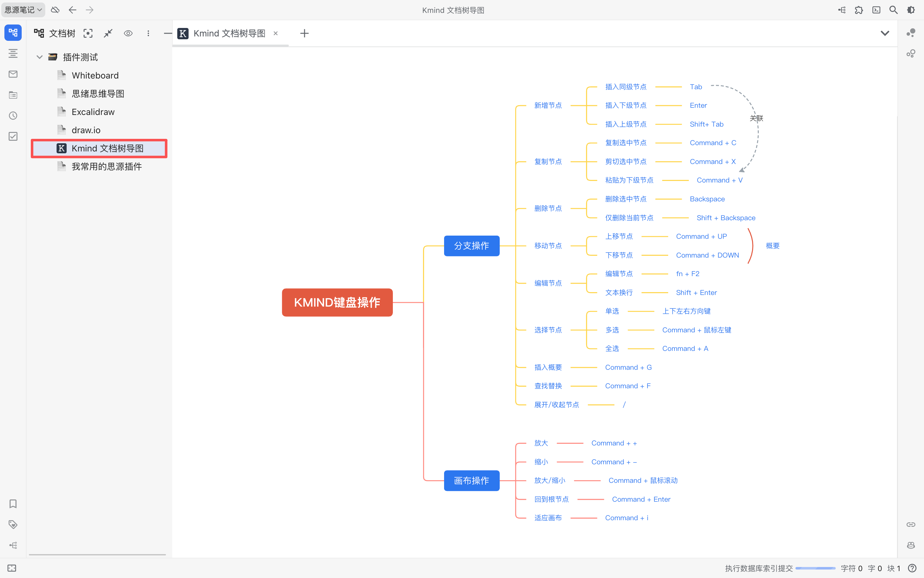Image resolution: width=924 pixels, height=578 pixels.
Task: Open the bookmark panel in left dock
Action: [x=13, y=504]
